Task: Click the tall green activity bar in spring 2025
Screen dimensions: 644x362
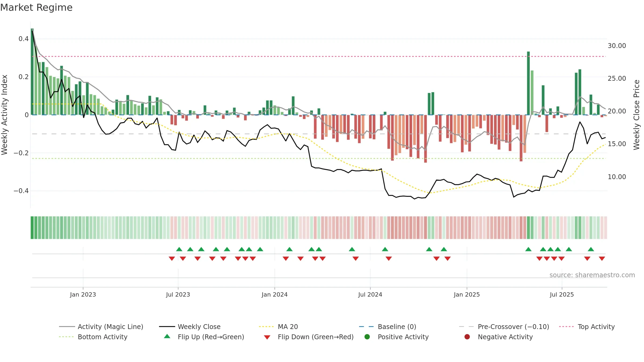Action: click(528, 83)
